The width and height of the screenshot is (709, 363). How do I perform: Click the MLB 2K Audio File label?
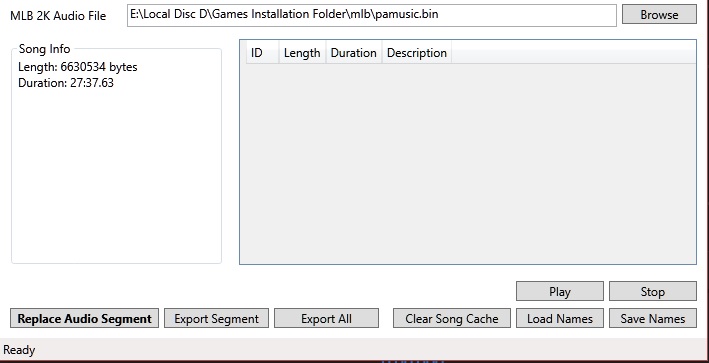pyautogui.click(x=58, y=16)
